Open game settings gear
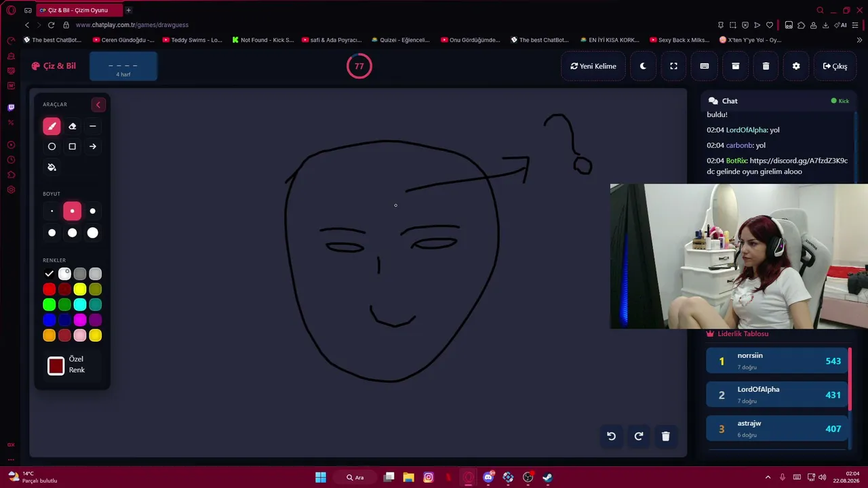The width and height of the screenshot is (868, 488). click(x=796, y=66)
